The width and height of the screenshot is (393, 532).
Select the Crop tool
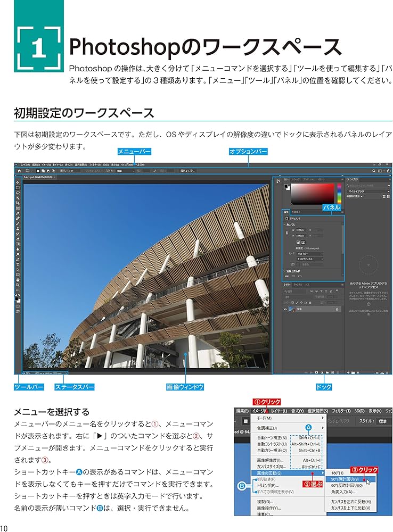18,203
